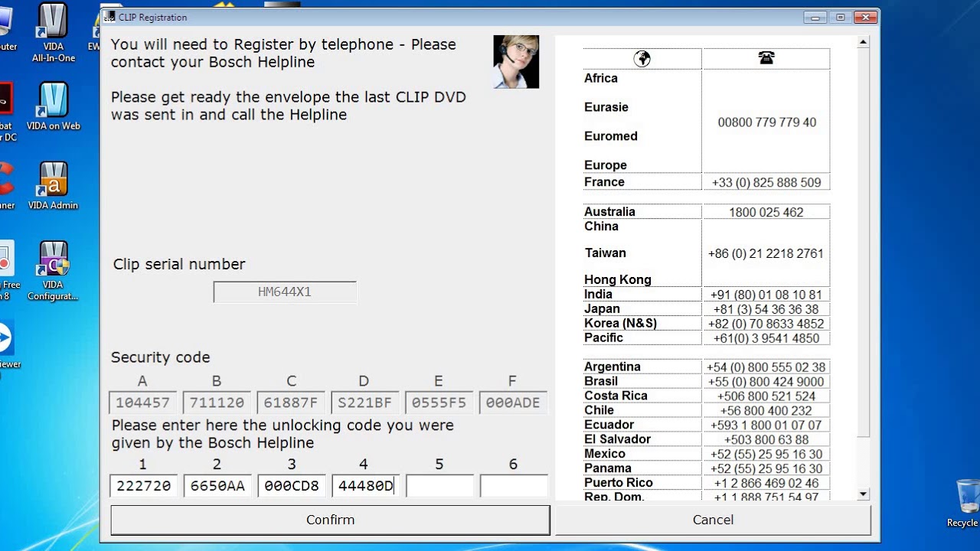Screen dimensions: 980x551
Task: Click the telephone icon in table header
Action: (766, 57)
